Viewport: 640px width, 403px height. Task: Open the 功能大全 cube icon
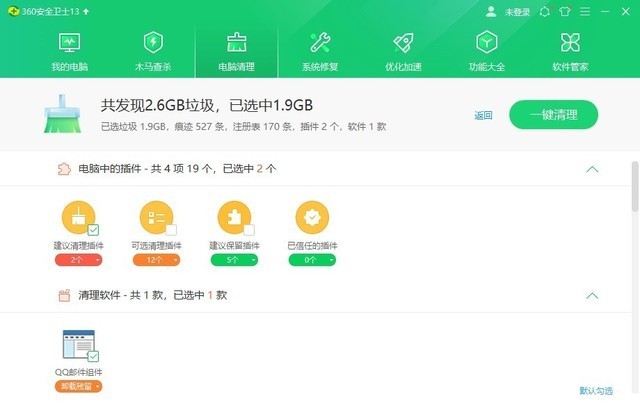[x=487, y=42]
